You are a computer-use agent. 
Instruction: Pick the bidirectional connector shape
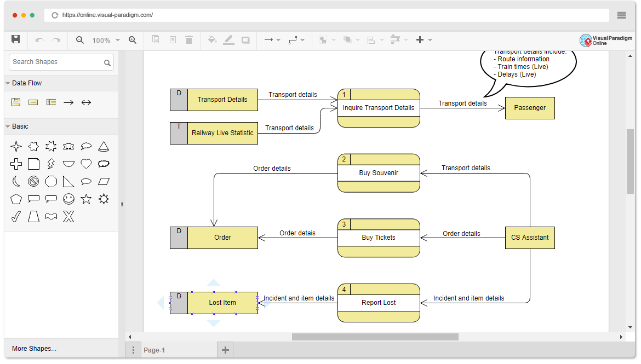click(86, 102)
